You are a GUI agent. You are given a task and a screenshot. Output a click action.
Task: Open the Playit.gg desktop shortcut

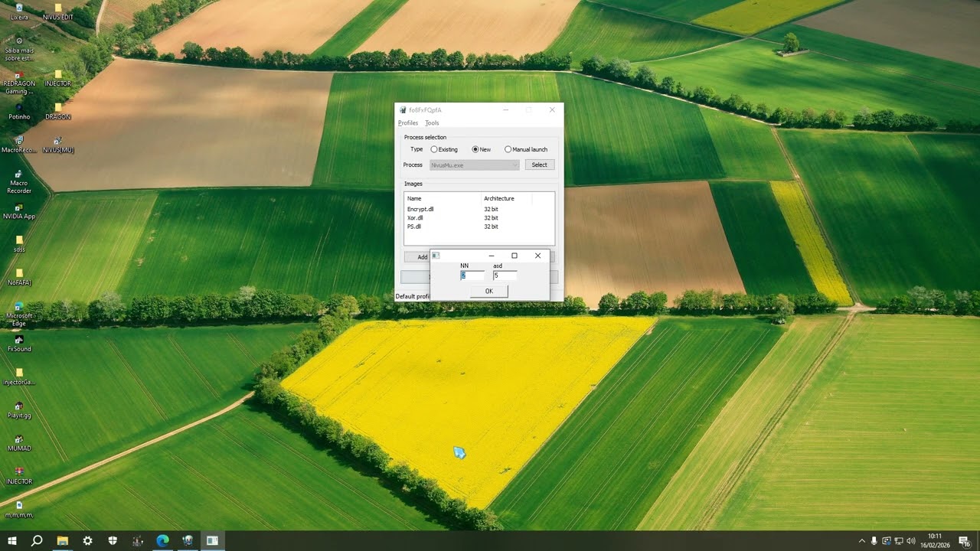pyautogui.click(x=19, y=410)
